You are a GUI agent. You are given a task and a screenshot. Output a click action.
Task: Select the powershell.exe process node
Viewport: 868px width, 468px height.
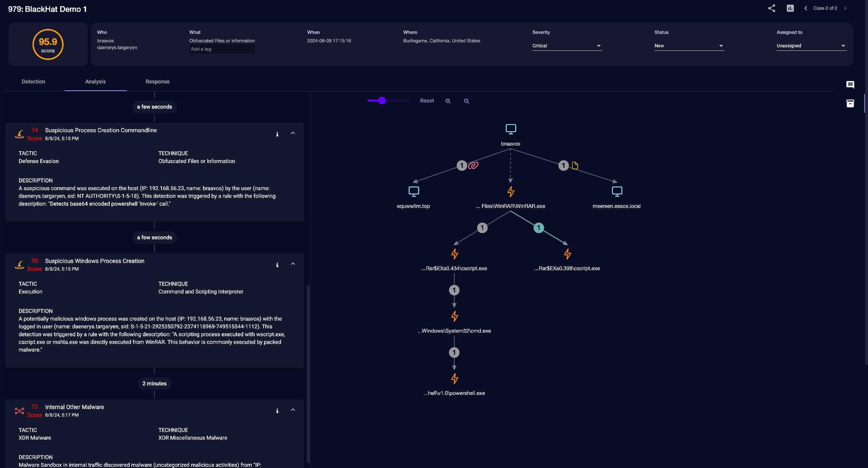[x=454, y=379]
